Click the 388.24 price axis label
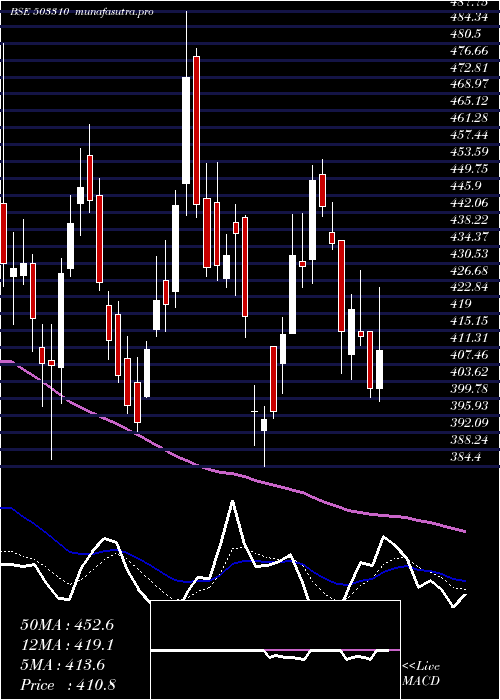Image resolution: width=500 pixels, height=700 pixels. pos(469,440)
